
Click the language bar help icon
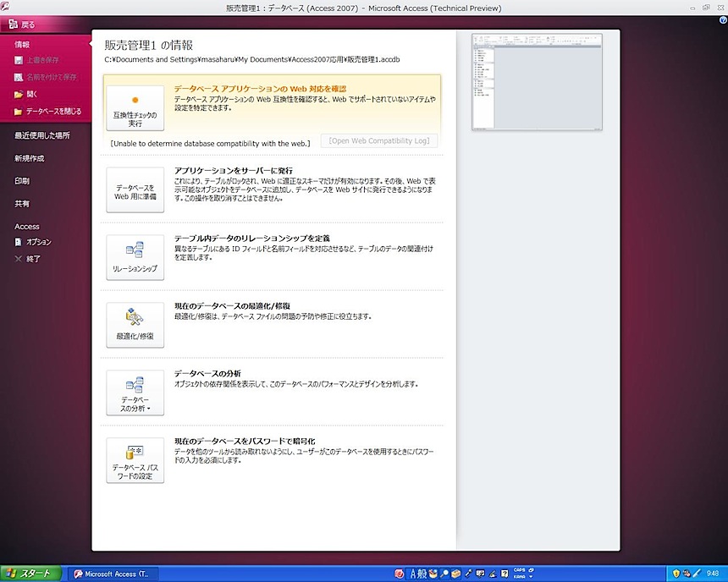(505, 574)
